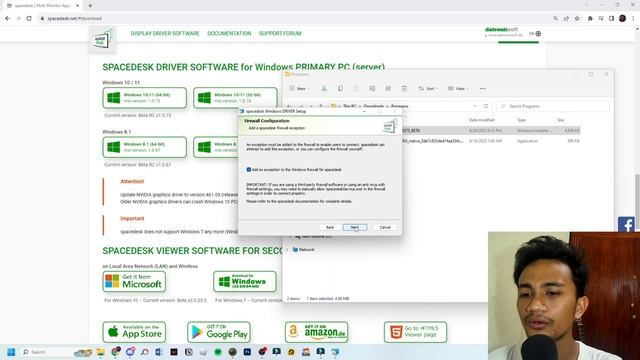Click Go to HTML5 Viewer page button
The image size is (640, 360).
[x=415, y=332]
